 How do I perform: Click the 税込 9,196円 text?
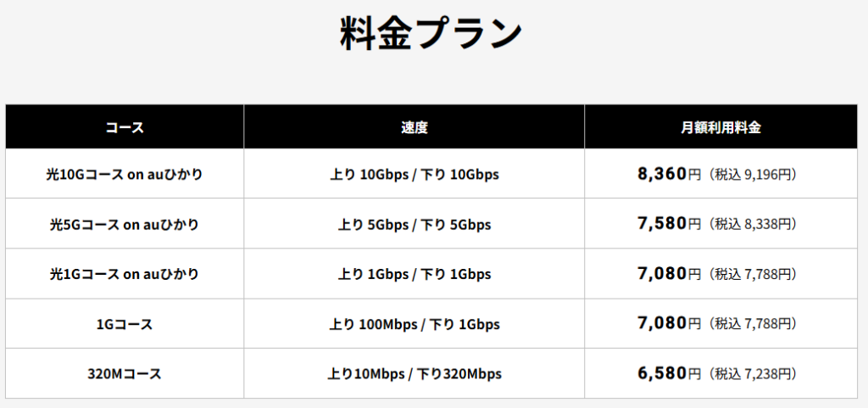[x=753, y=175]
